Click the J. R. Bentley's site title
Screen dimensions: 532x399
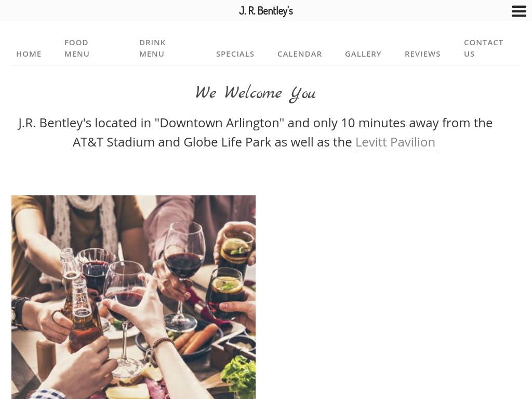click(x=265, y=11)
